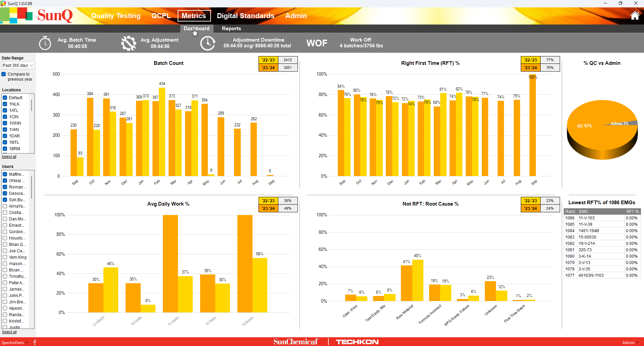Click the Avg. Batch Time stopwatch icon
This screenshot has height=346, width=644.
(45, 43)
